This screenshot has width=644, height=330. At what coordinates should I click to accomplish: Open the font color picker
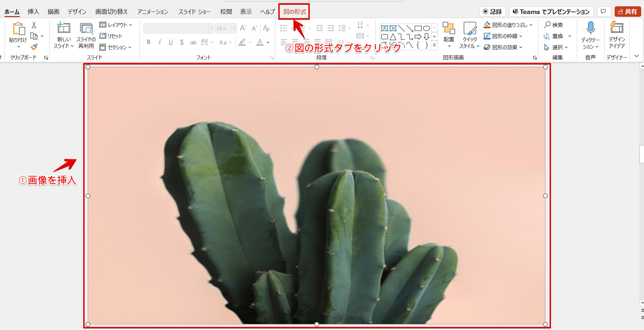267,42
